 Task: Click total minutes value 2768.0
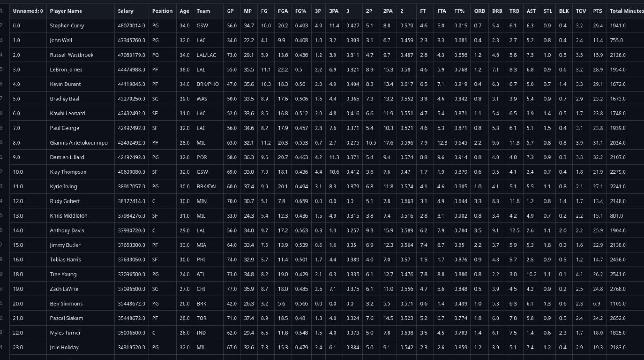pyautogui.click(x=625, y=288)
